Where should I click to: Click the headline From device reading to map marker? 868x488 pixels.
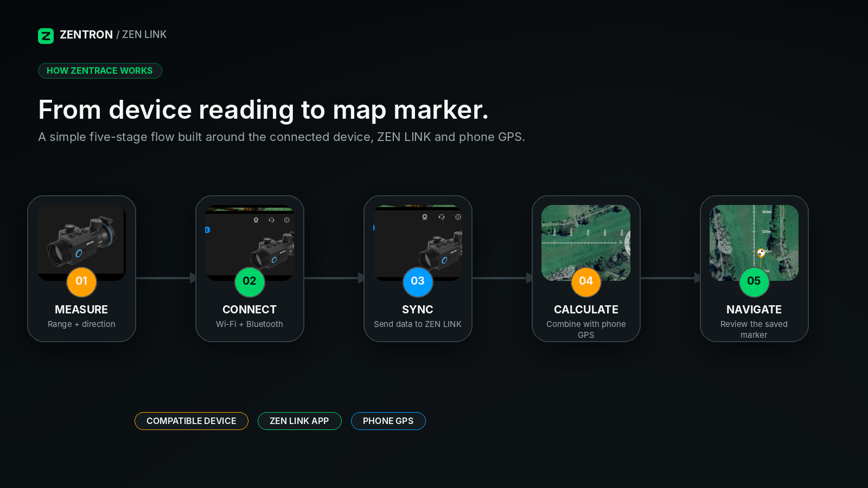(x=263, y=110)
